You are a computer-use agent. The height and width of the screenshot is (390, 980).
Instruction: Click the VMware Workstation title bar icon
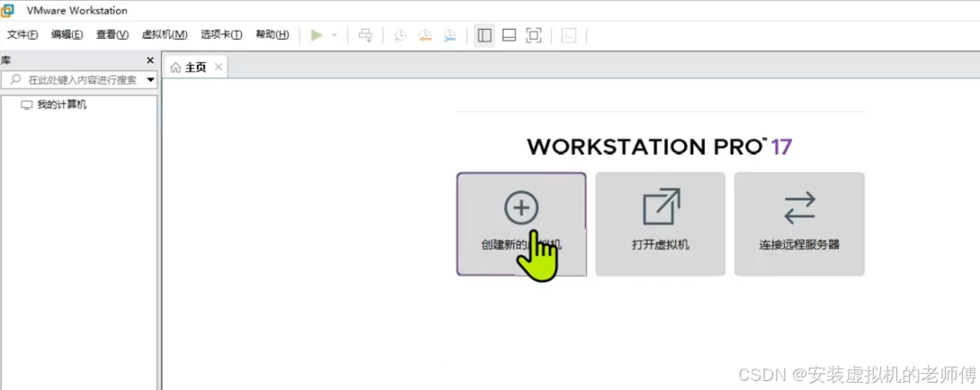[7, 11]
